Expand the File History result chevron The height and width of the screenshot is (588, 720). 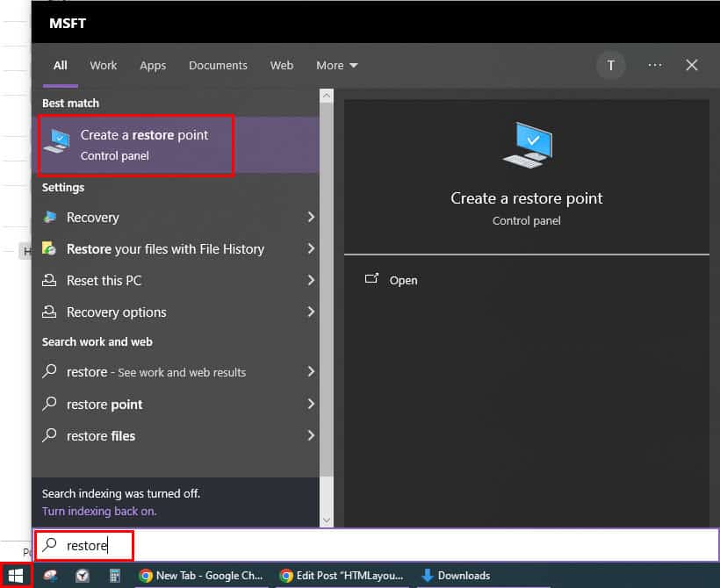311,248
